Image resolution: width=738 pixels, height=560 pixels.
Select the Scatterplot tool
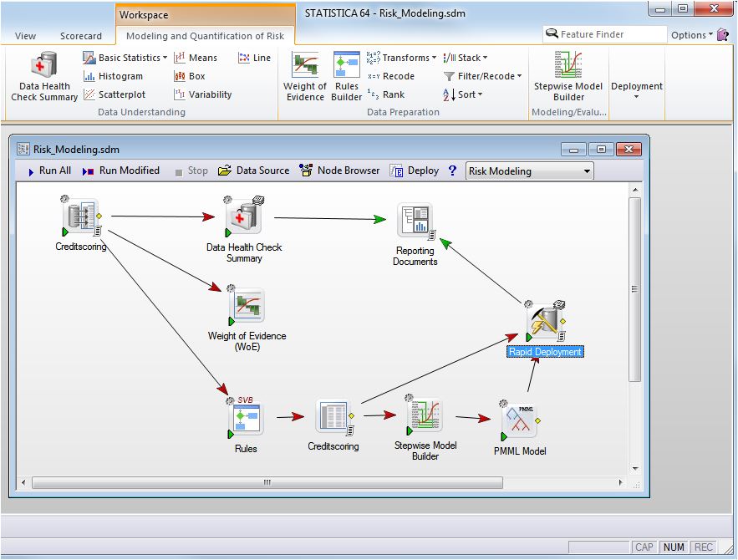[115, 94]
